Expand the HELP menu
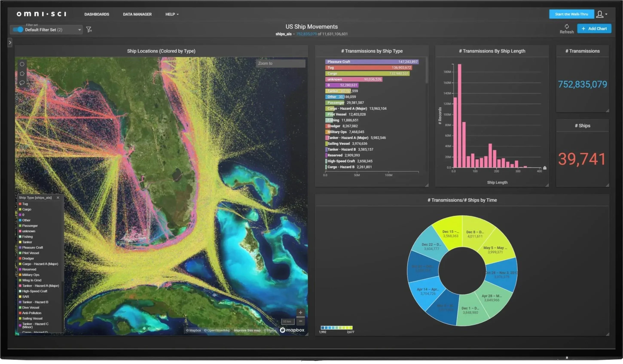 click(172, 14)
